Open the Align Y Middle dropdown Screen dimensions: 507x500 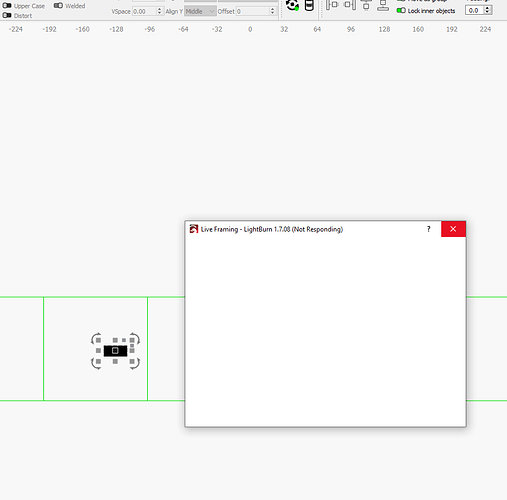point(200,11)
